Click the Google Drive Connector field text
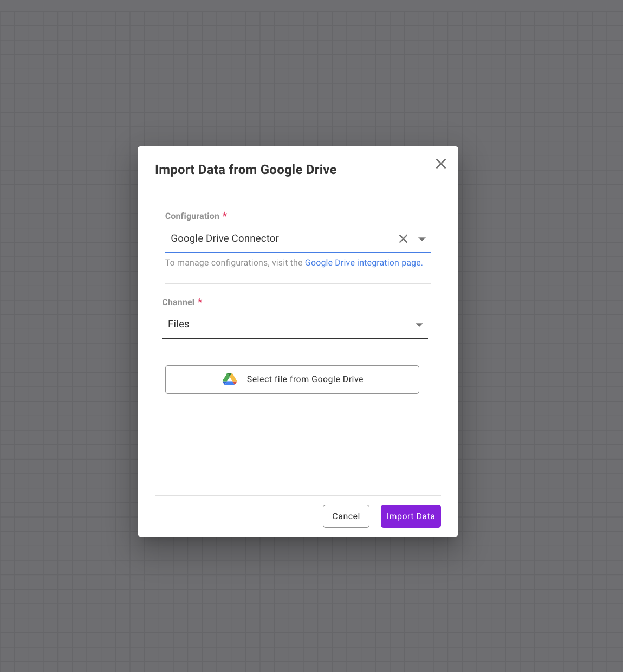623x672 pixels. pos(225,238)
